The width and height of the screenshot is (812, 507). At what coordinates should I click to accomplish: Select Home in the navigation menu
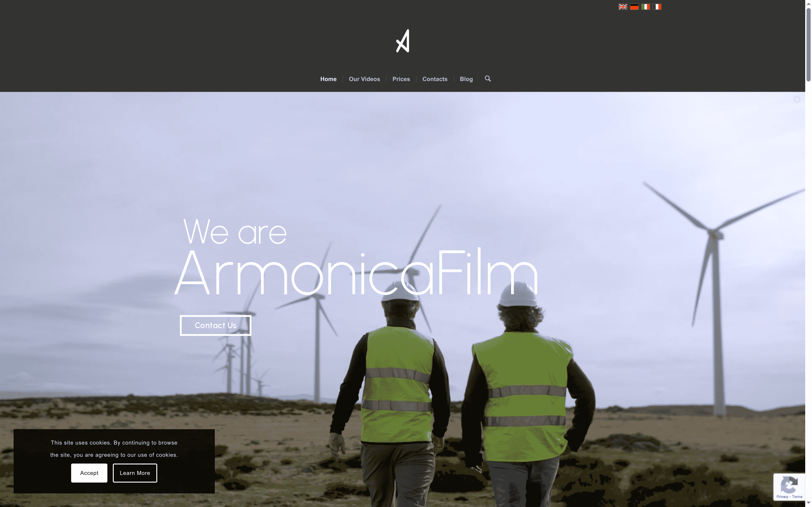coord(328,79)
